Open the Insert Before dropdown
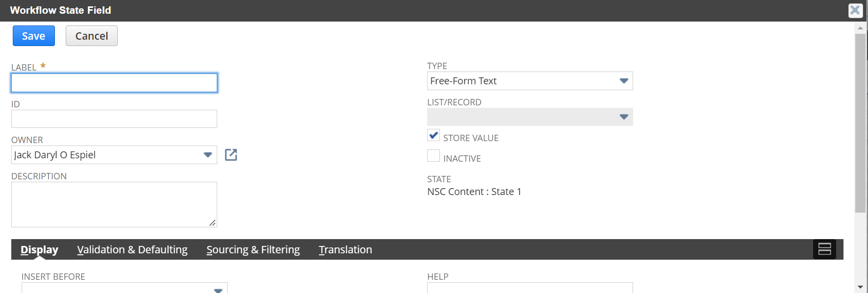The width and height of the screenshot is (868, 293). coord(124,288)
